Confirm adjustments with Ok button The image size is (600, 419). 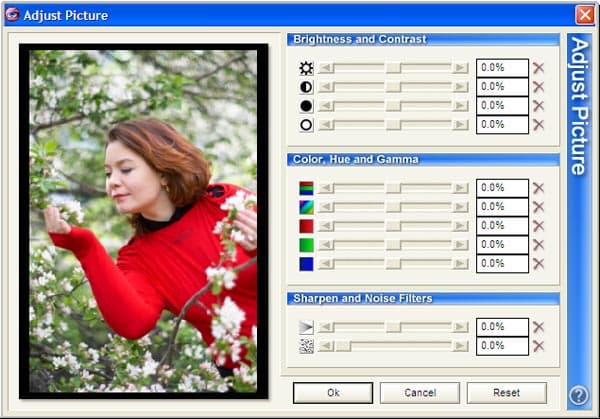pos(333,393)
